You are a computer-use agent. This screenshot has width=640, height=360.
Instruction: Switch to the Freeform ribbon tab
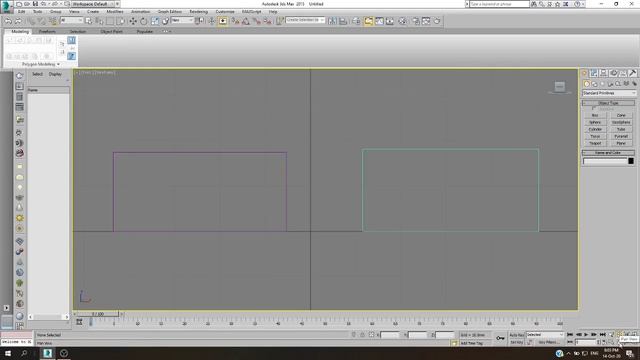[x=47, y=31]
